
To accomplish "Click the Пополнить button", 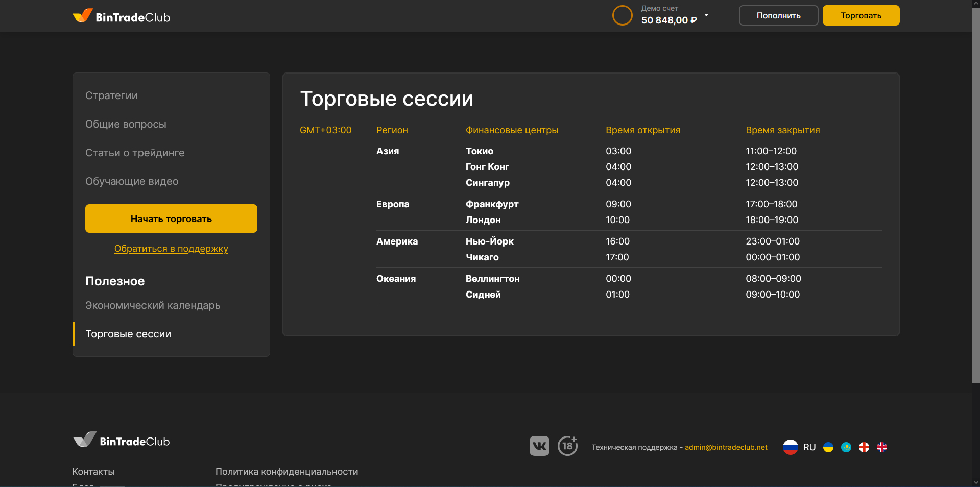I will pos(778,15).
